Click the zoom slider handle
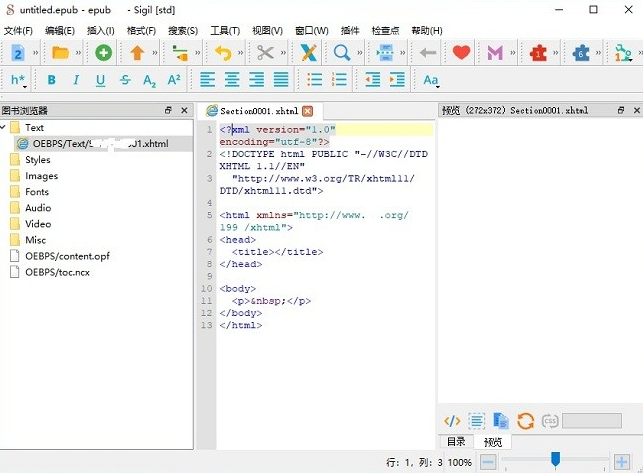 click(x=555, y=459)
